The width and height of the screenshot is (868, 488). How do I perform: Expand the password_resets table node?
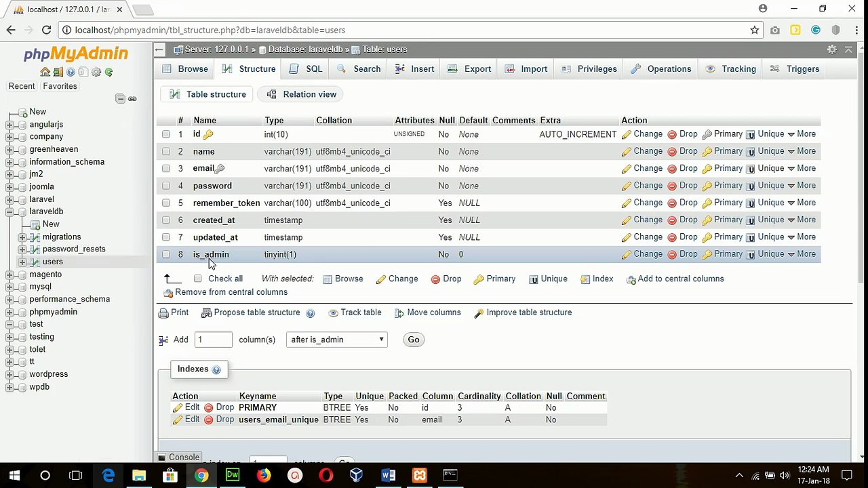point(22,249)
